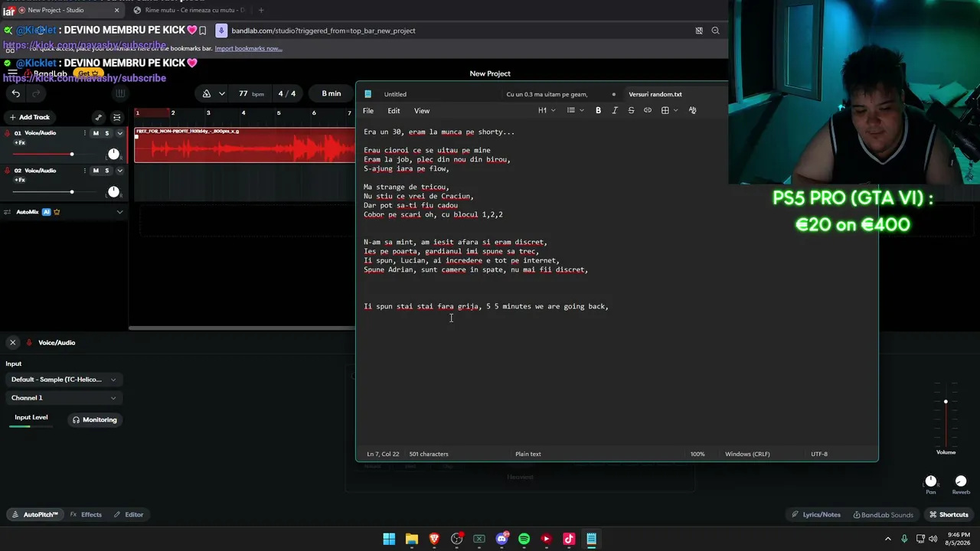Click the bottom-panel Reverb knob
Viewport: 980px width, 551px height.
coord(961,481)
